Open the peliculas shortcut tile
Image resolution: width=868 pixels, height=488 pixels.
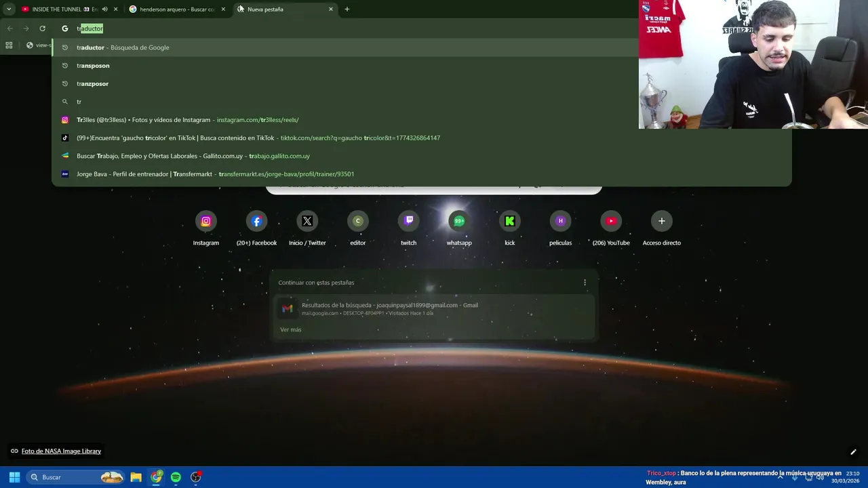click(560, 229)
